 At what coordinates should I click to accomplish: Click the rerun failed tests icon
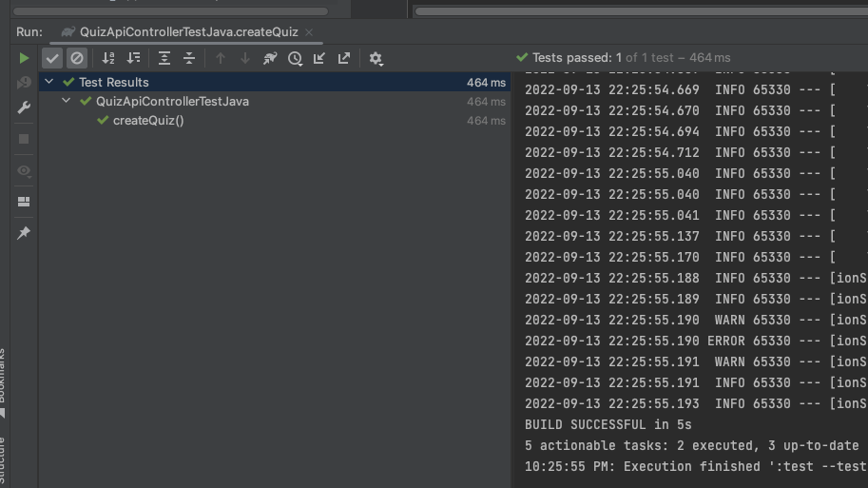(24, 83)
